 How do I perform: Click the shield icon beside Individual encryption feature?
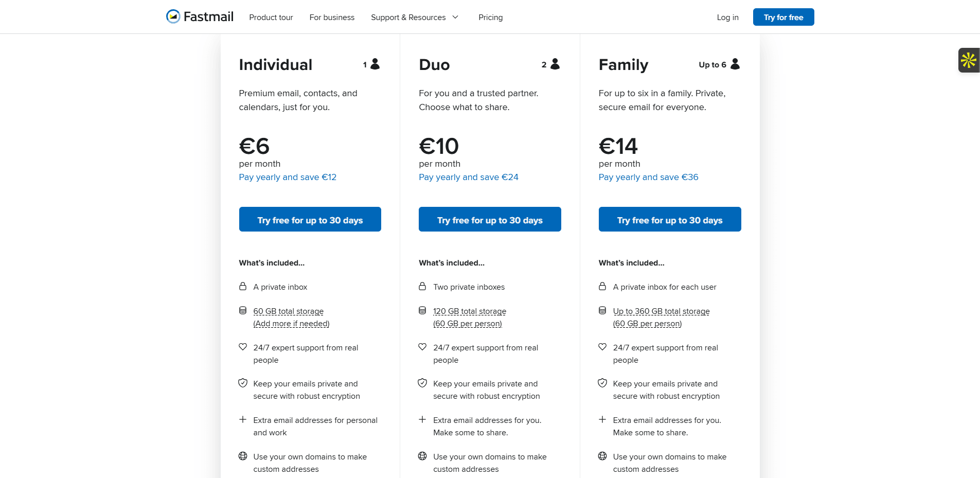242,383
